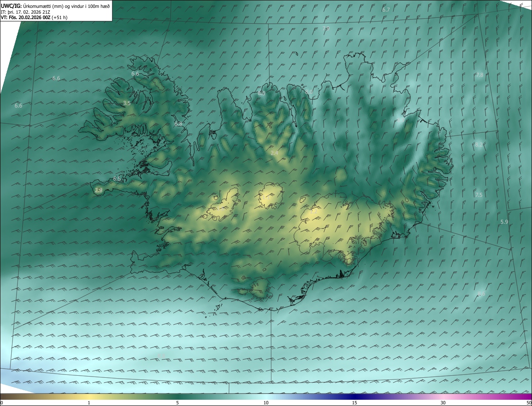
Task: Click the 1.2 value on the glacier
Action: coord(314,211)
